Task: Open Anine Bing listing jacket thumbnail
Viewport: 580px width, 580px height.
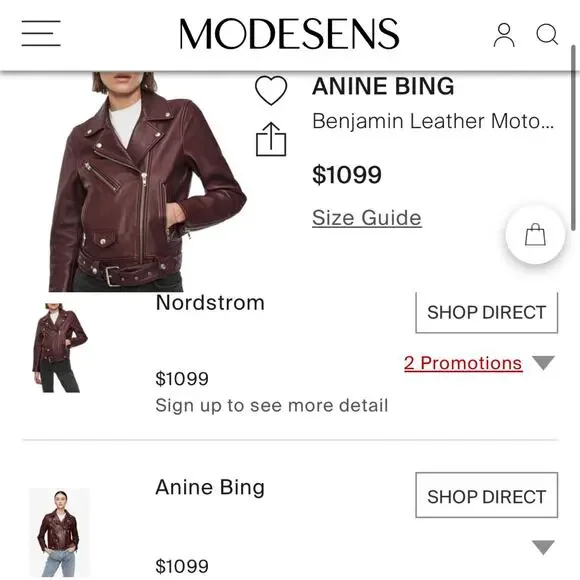Action: pos(59,533)
